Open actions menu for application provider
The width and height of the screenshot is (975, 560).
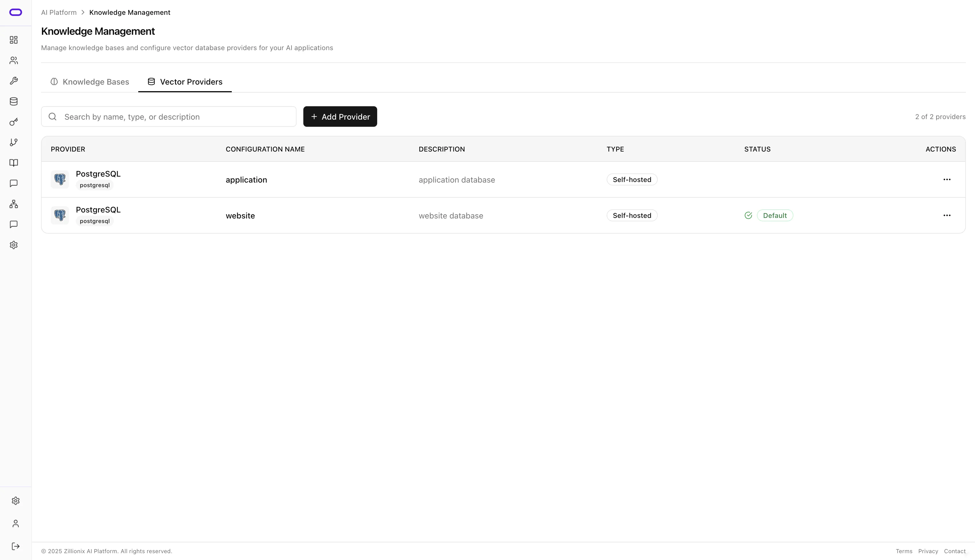(946, 180)
